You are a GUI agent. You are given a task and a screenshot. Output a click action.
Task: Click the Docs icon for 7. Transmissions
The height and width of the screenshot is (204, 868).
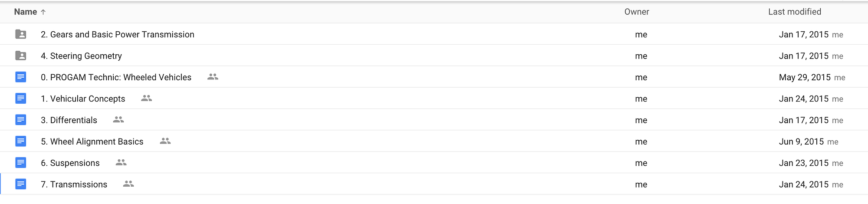(20, 184)
